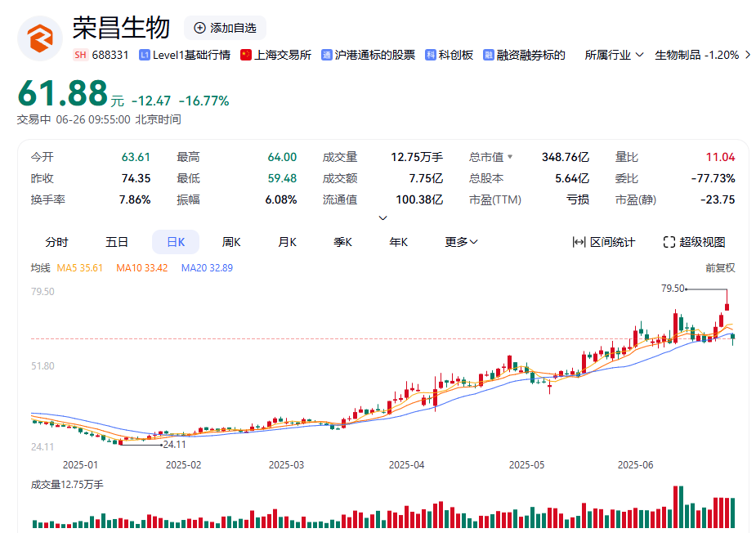Click the 量比 value 11.04
The height and width of the screenshot is (533, 756).
click(x=720, y=157)
